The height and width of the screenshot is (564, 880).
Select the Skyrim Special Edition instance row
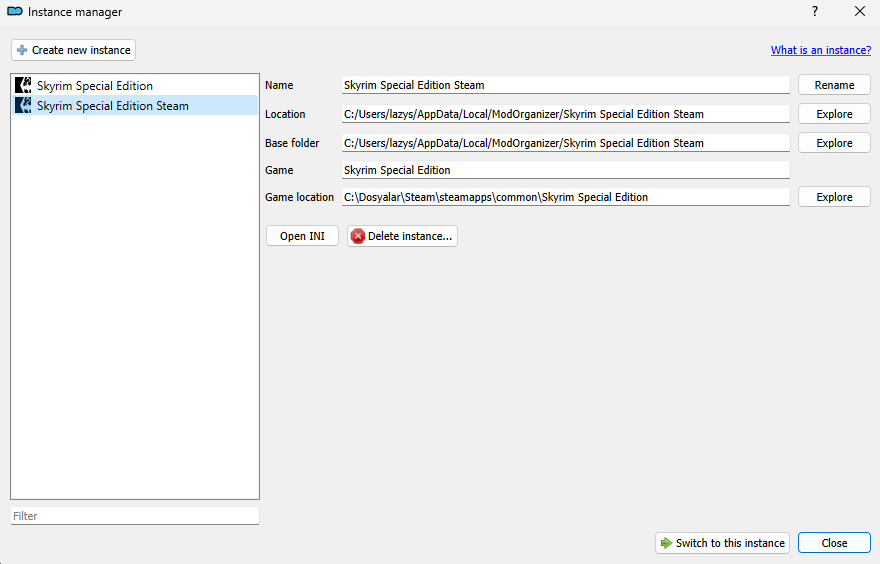click(x=135, y=85)
